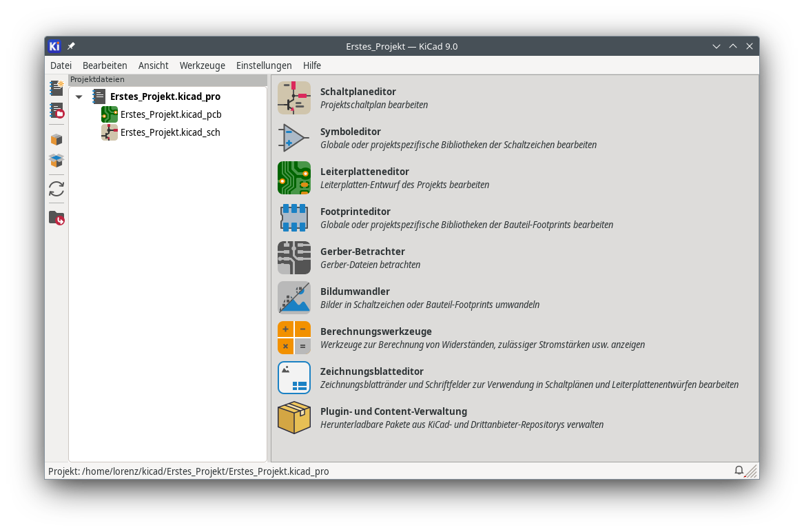Image resolution: width=804 pixels, height=532 pixels.
Task: Open the Schaltplaneditor with its icon
Action: tap(294, 97)
